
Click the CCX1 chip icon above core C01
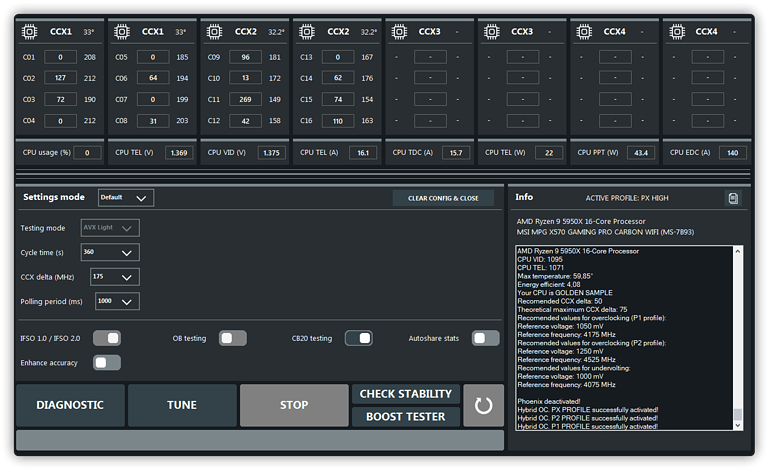[x=28, y=32]
